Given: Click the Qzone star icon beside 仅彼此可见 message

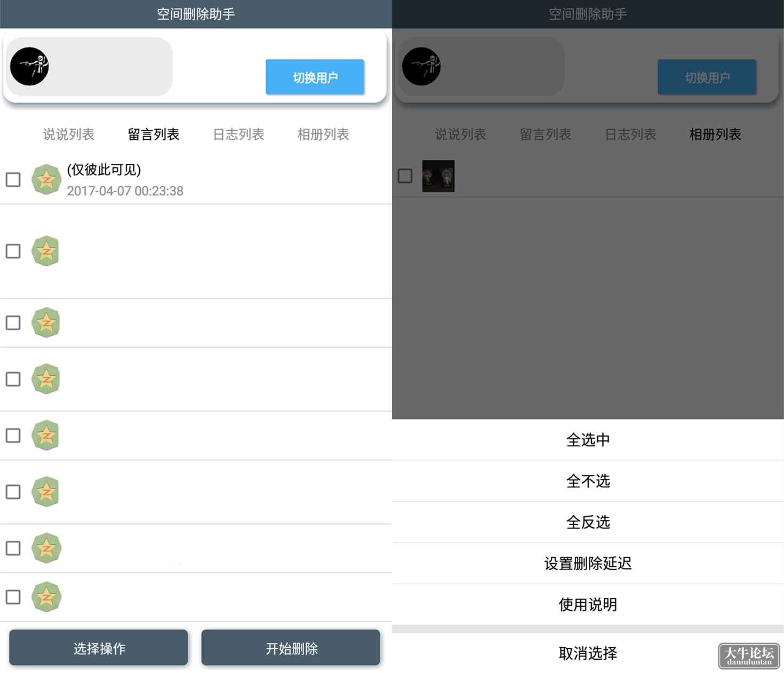Looking at the screenshot, I should pyautogui.click(x=46, y=179).
